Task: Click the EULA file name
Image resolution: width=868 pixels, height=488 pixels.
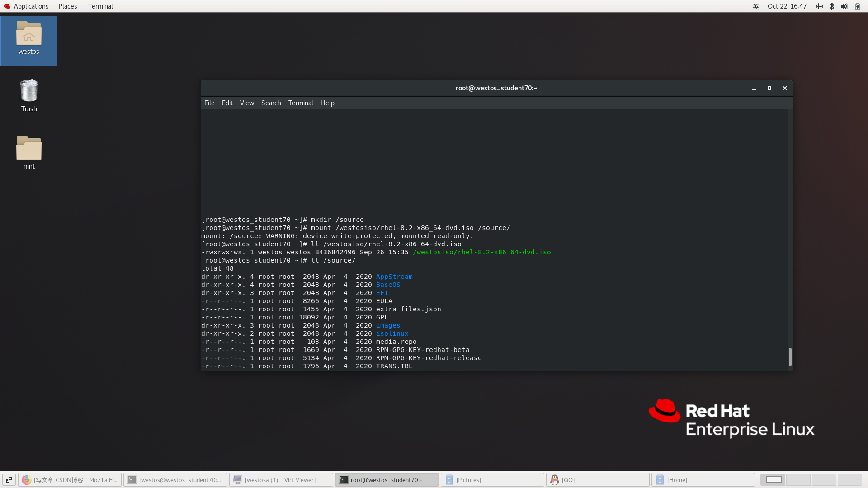Action: coord(384,301)
